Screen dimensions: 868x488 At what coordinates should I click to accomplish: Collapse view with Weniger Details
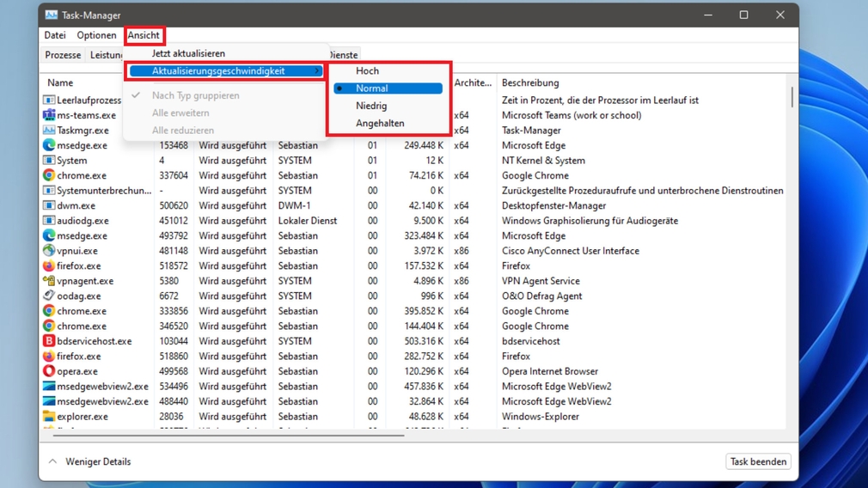89,462
